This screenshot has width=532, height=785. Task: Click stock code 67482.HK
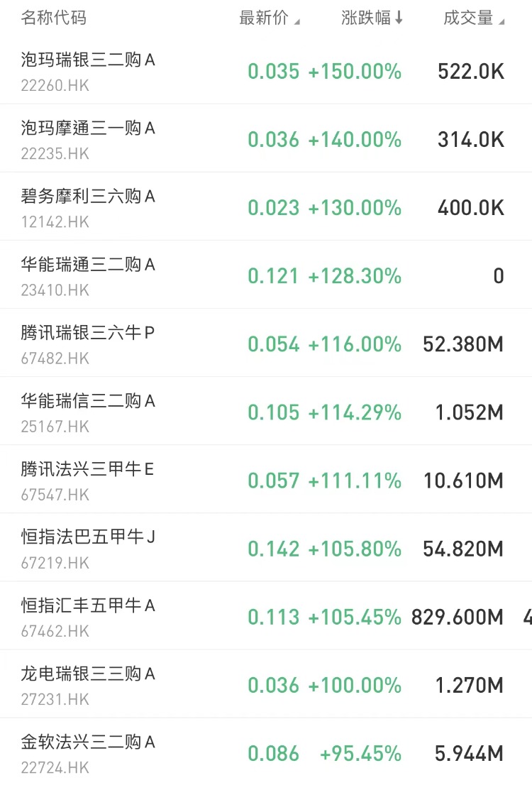pyautogui.click(x=55, y=358)
